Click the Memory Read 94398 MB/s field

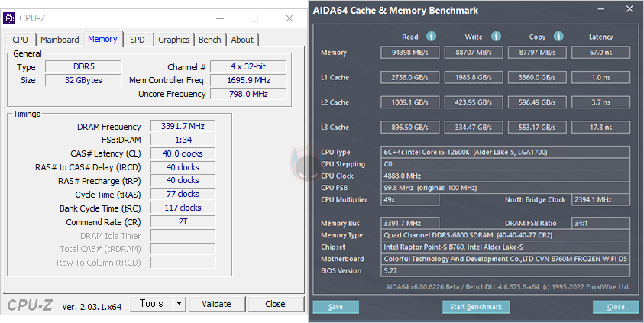click(x=410, y=53)
